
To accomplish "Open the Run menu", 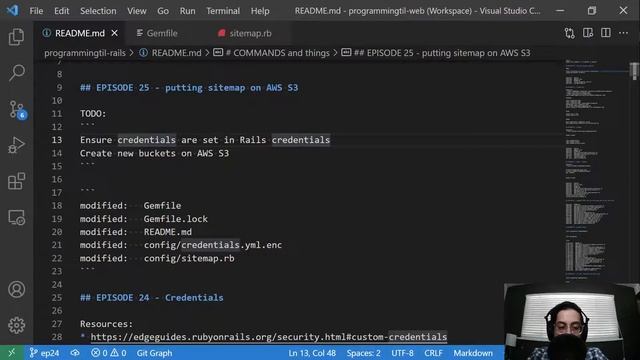I will click(187, 11).
